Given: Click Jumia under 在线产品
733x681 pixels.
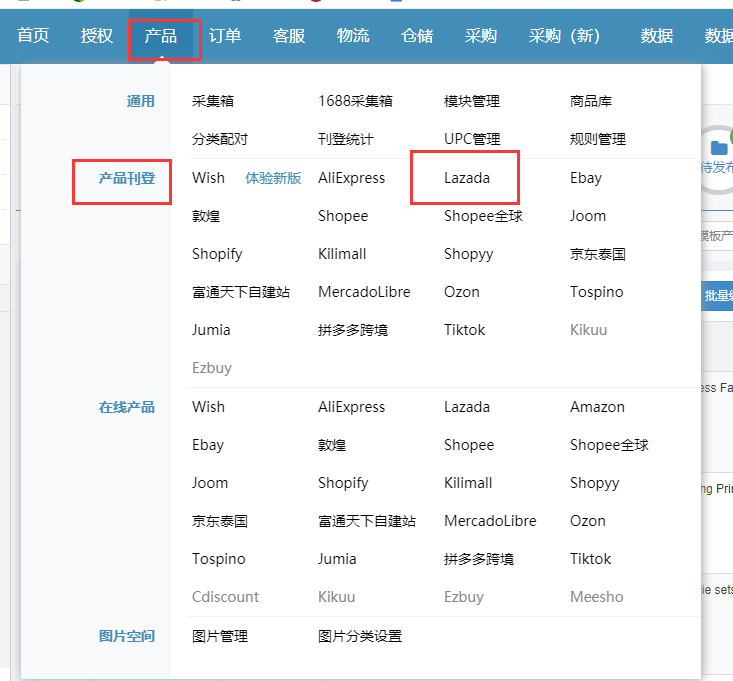Looking at the screenshot, I should pos(337,559).
